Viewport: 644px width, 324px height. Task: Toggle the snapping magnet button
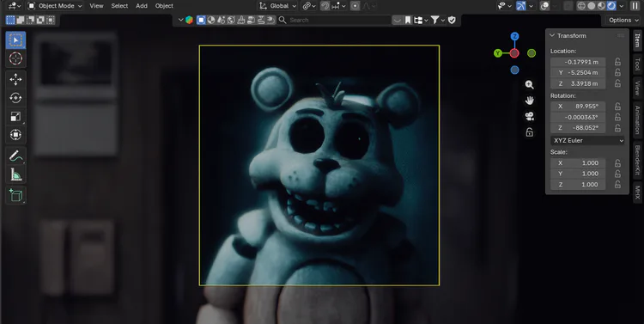(325, 6)
